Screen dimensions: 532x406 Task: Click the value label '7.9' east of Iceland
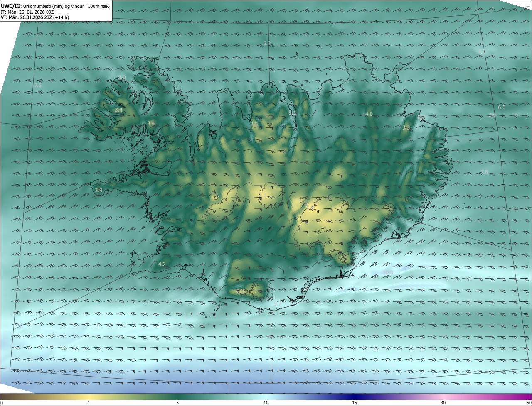coord(492,115)
